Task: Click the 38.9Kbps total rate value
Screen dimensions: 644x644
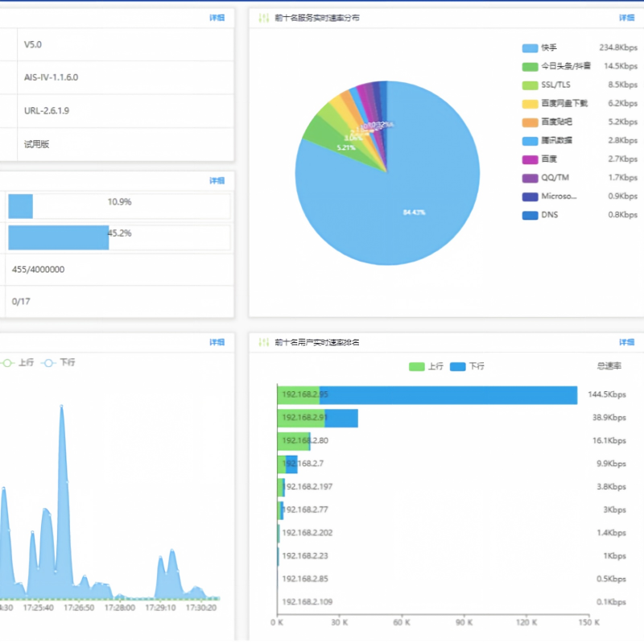Action: (x=609, y=417)
